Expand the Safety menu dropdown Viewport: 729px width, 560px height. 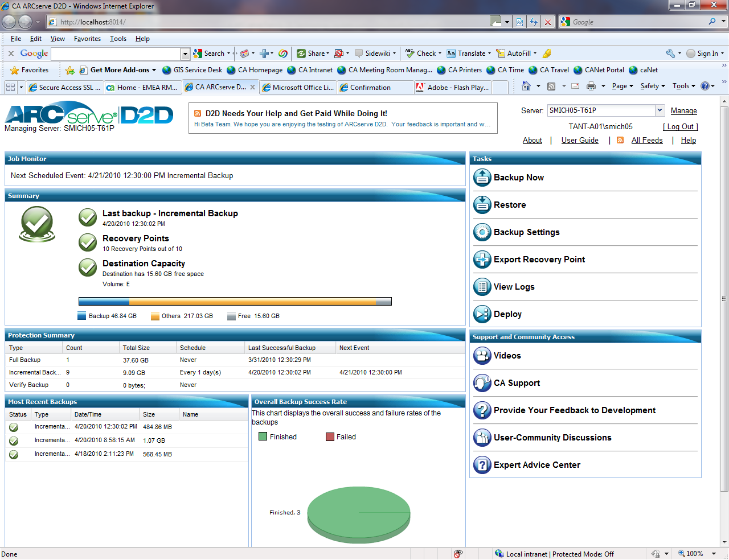click(653, 86)
